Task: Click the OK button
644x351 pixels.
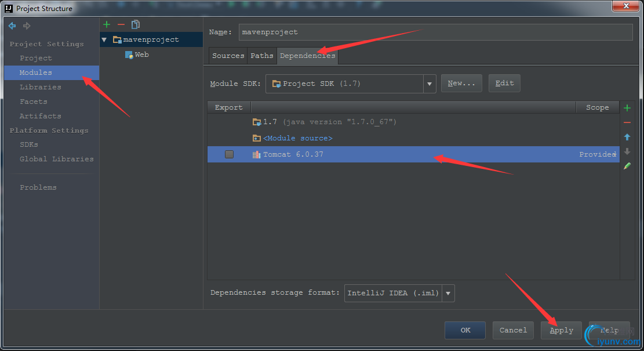Action: [465, 331]
